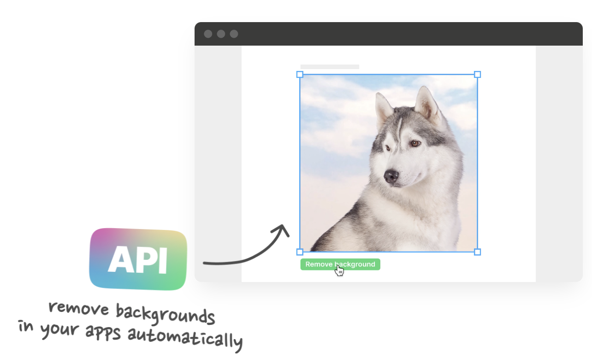The height and width of the screenshot is (364, 592).
Task: Click the leftmost window dot control
Action: point(208,34)
